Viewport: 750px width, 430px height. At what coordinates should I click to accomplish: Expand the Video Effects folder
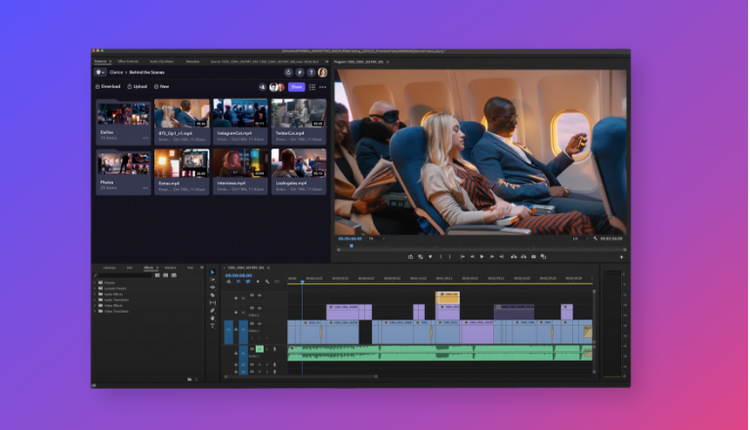coord(95,306)
